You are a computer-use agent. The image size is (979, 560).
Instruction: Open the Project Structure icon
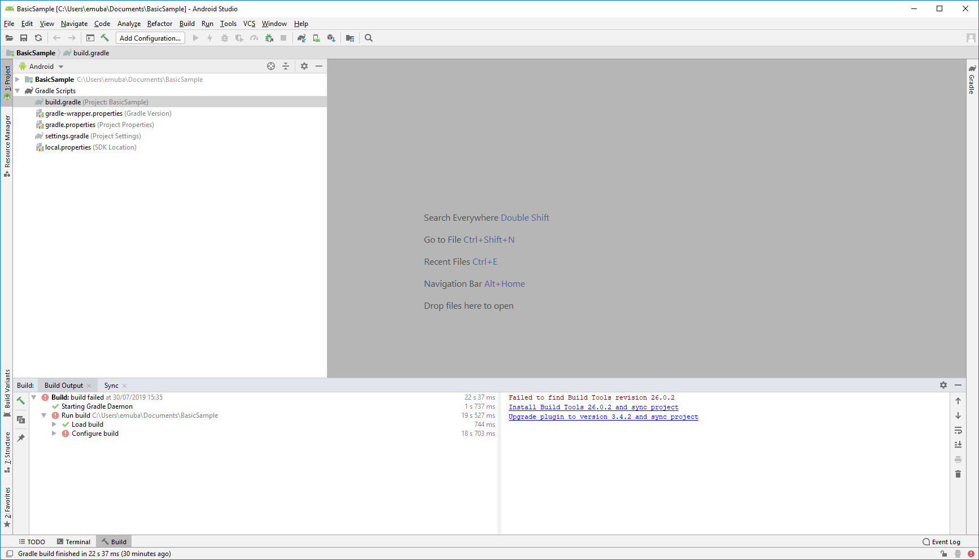(350, 38)
